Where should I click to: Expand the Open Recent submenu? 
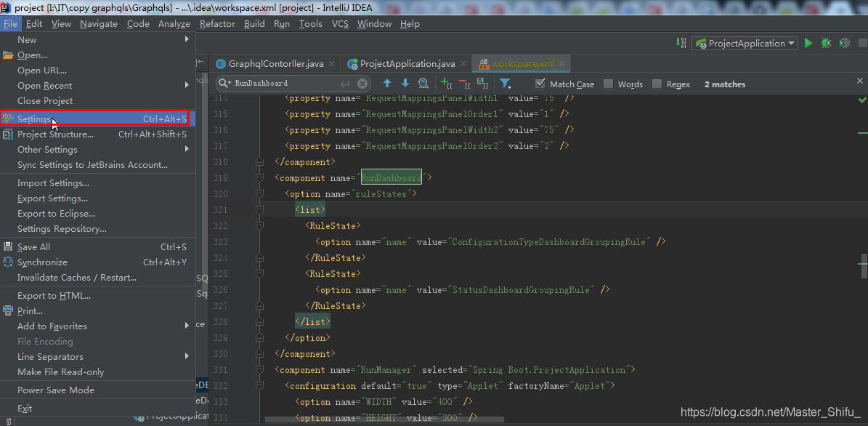[x=97, y=85]
